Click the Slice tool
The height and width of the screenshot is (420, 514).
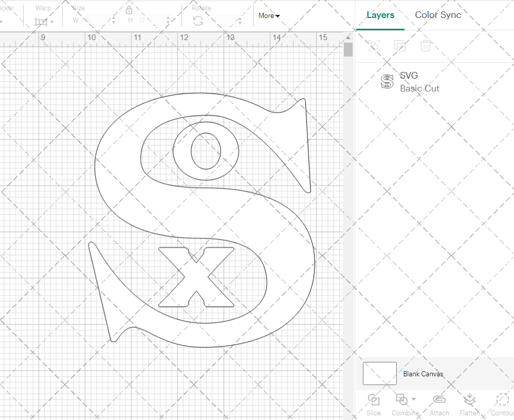pyautogui.click(x=373, y=405)
